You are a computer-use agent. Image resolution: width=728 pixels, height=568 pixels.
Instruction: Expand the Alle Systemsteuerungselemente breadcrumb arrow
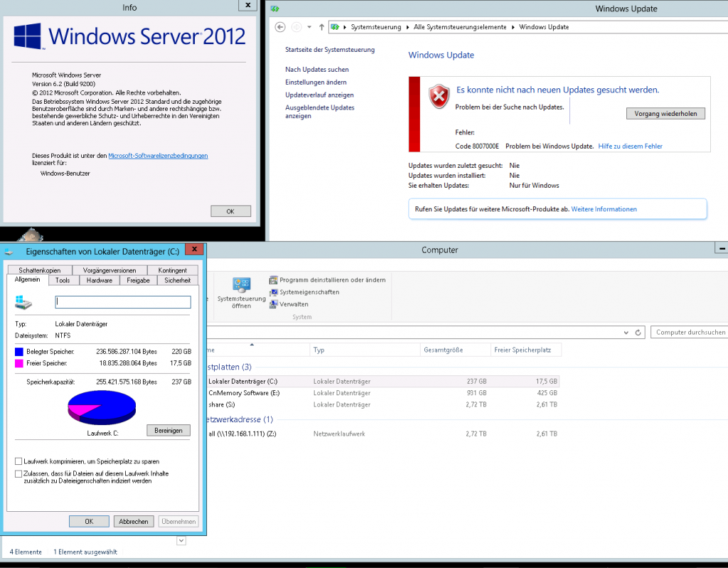pyautogui.click(x=513, y=27)
